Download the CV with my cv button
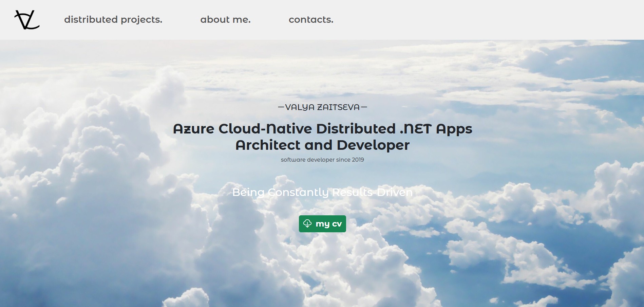Screen dimensions: 644x307 point(322,224)
